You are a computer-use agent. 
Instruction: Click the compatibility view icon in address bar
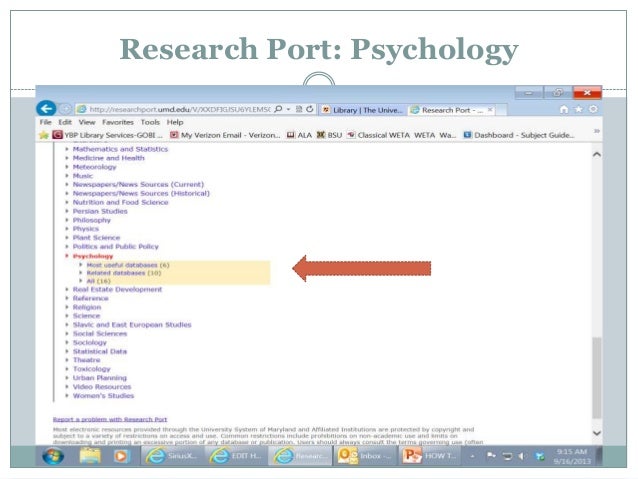click(x=299, y=109)
